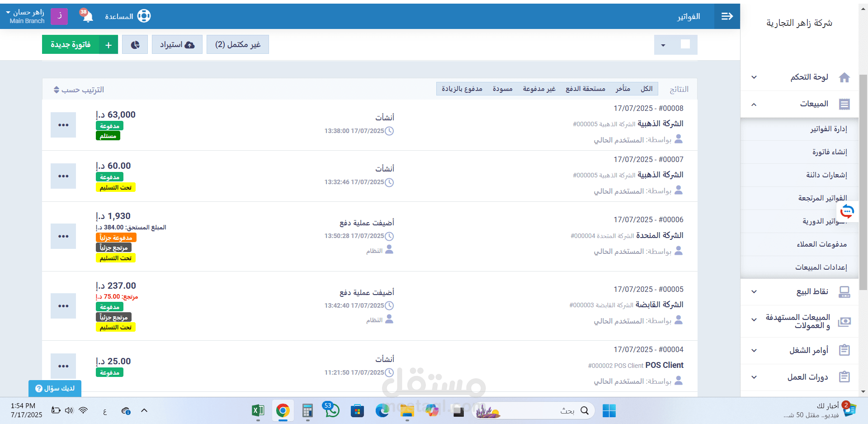The image size is (868, 424).
Task: Show hidden system tray icons
Action: 144,410
